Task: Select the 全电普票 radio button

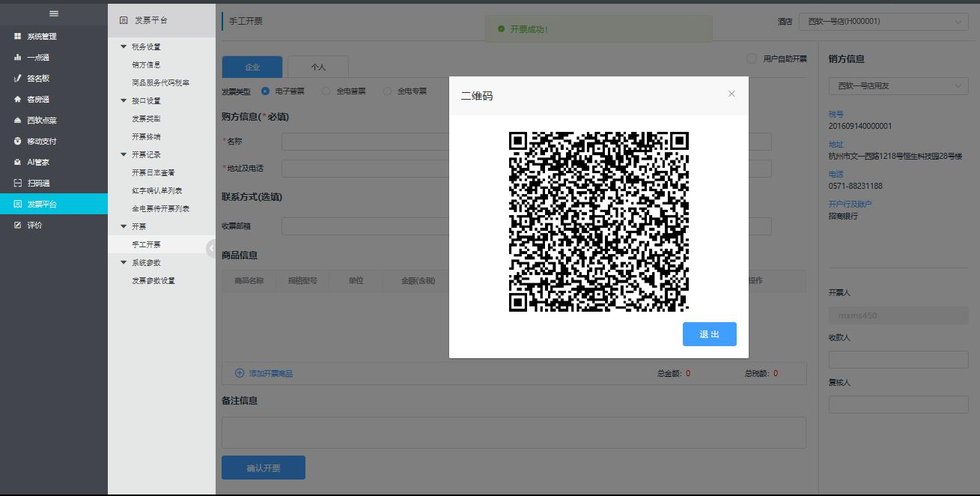Action: tap(326, 91)
